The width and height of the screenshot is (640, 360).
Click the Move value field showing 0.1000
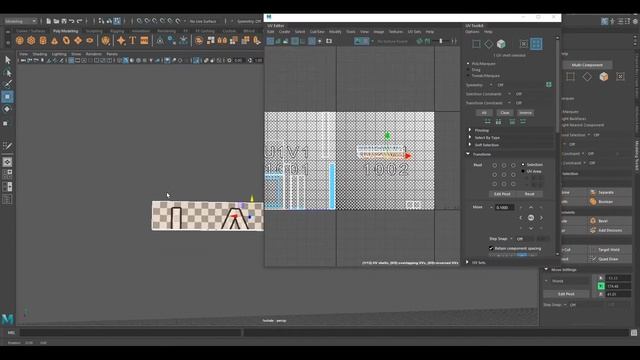(x=504, y=207)
